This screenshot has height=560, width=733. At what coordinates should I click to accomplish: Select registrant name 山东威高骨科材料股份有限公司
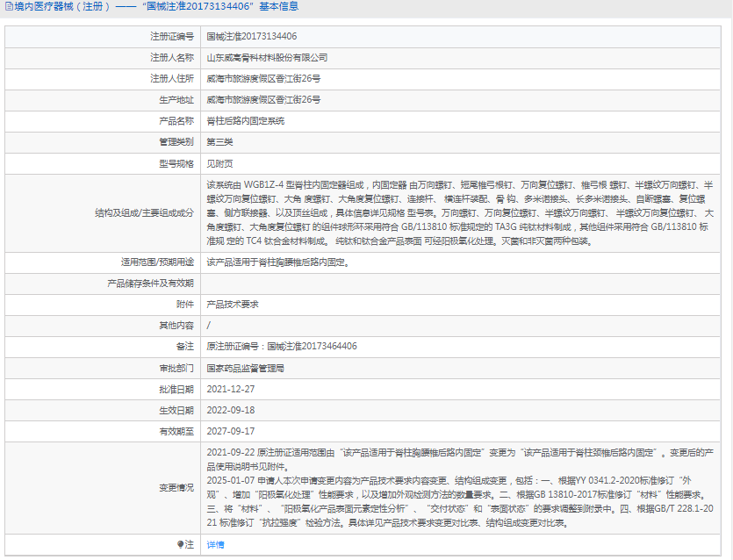267,58
